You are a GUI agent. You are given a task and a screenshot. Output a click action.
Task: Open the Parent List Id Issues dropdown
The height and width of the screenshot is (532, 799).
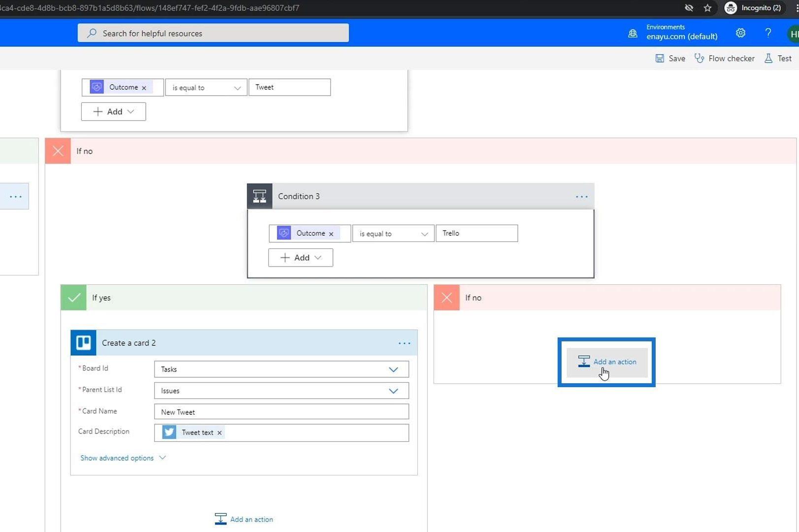[281, 391]
